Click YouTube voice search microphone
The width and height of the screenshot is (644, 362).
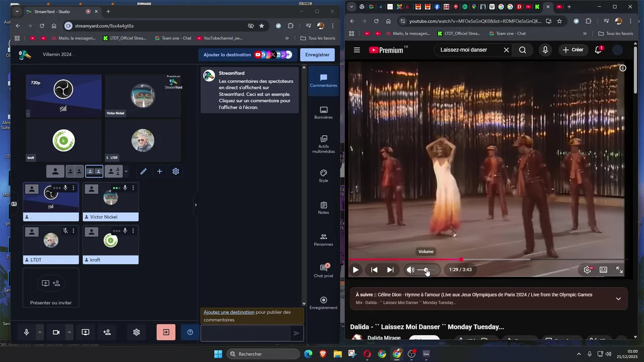[x=545, y=50]
